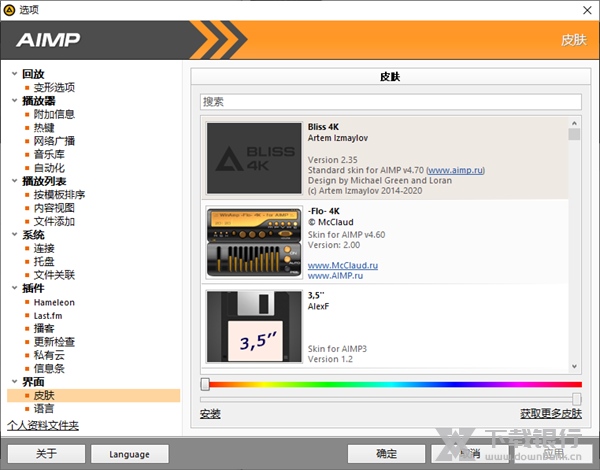Click the options window title bar icon
The width and height of the screenshot is (600, 470).
pyautogui.click(x=10, y=9)
